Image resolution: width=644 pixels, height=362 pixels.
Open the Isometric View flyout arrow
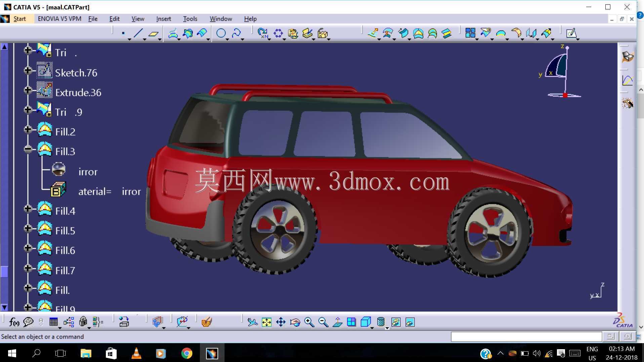372,327
